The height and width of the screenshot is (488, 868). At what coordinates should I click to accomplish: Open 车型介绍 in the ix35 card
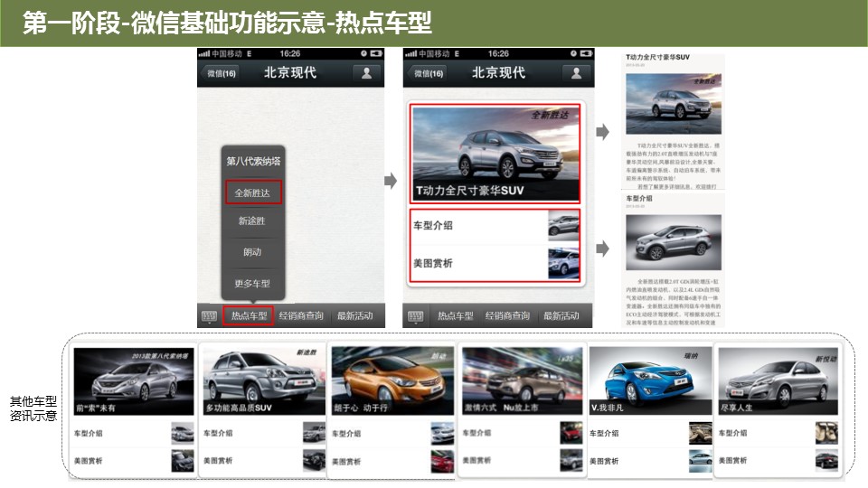(523, 433)
